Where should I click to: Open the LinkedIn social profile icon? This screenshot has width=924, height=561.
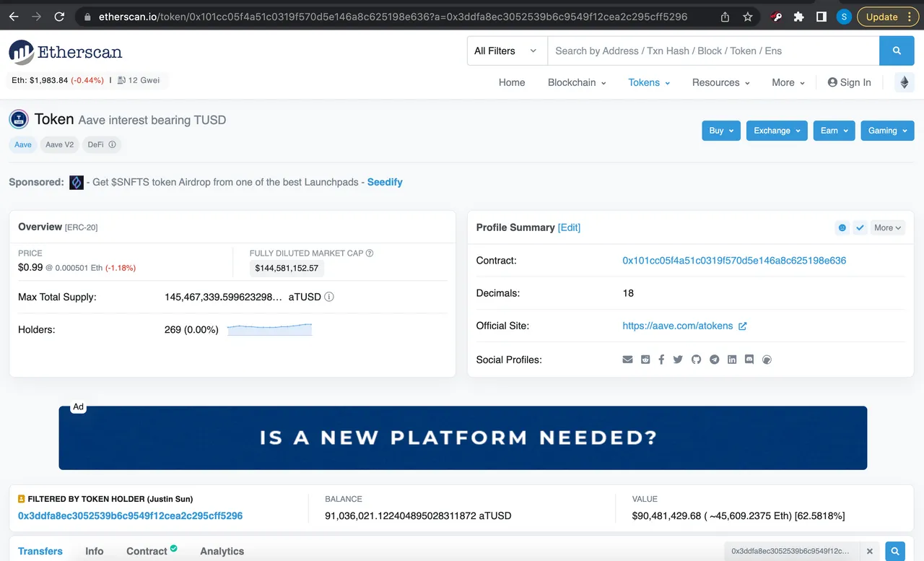732,360
